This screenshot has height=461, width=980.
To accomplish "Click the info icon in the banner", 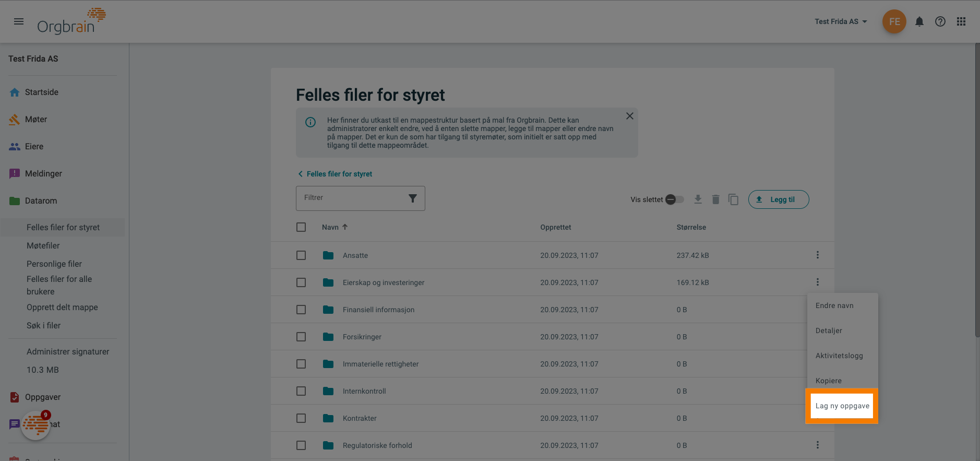I will pos(310,122).
